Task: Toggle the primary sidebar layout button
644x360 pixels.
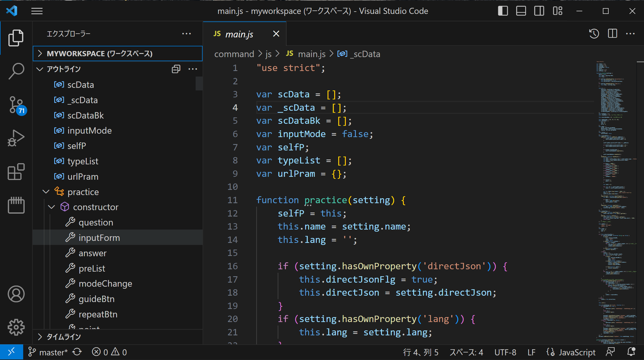Action: 503,11
